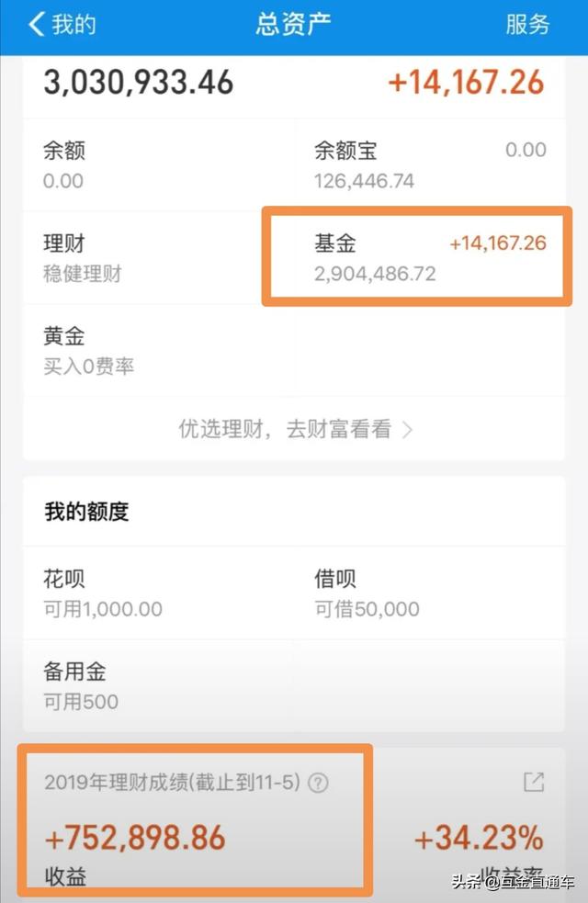
Task: Tap the total assets 3,030,933.46 figure
Action: click(139, 83)
